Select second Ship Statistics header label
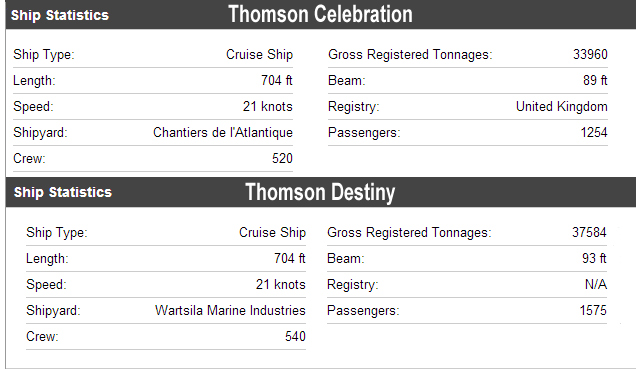This screenshot has width=636, height=369. point(63,192)
